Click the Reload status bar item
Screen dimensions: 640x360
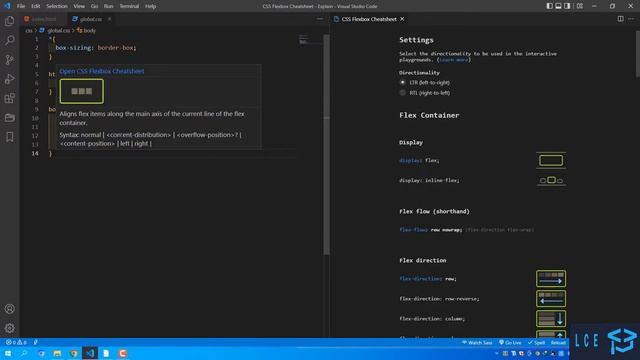tap(558, 342)
